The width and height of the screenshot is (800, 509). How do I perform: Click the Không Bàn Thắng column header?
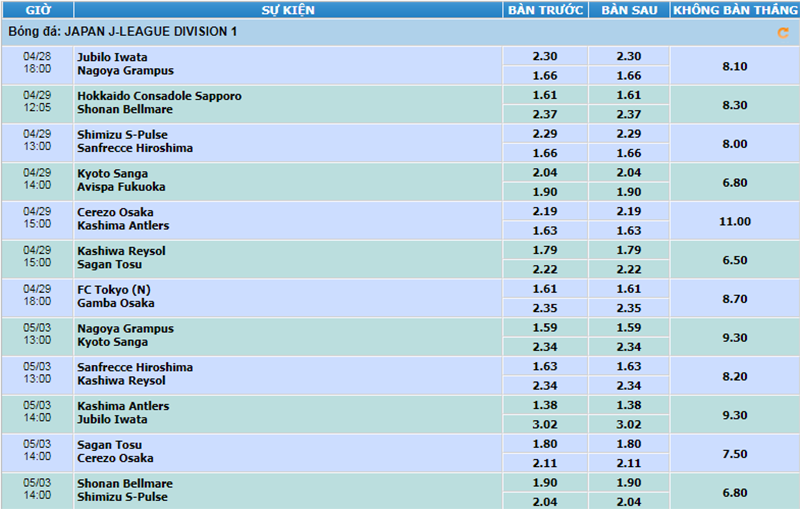(x=734, y=10)
